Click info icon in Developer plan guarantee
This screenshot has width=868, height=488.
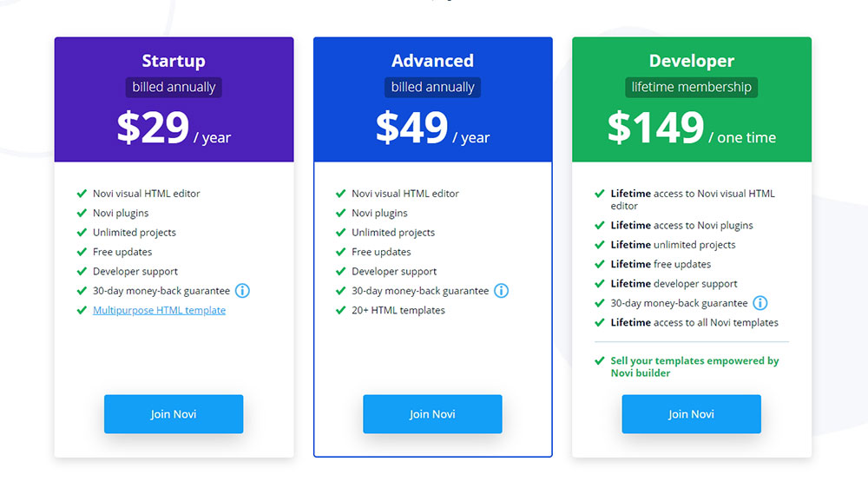pyautogui.click(x=760, y=303)
